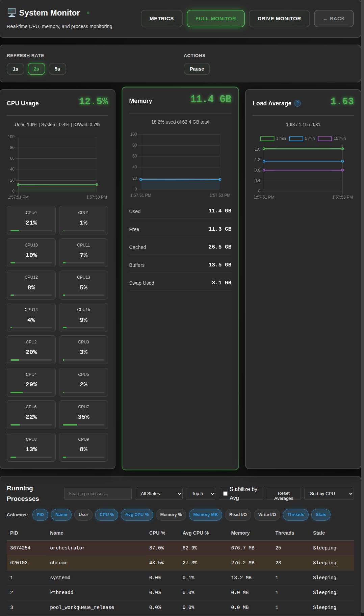Click the Cached 26.5 GB value
This screenshot has height=616, width=364.
pyautogui.click(x=220, y=247)
